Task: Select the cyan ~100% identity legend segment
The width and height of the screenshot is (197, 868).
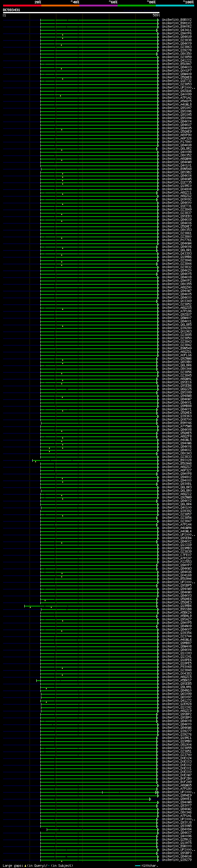Action: (175, 6)
